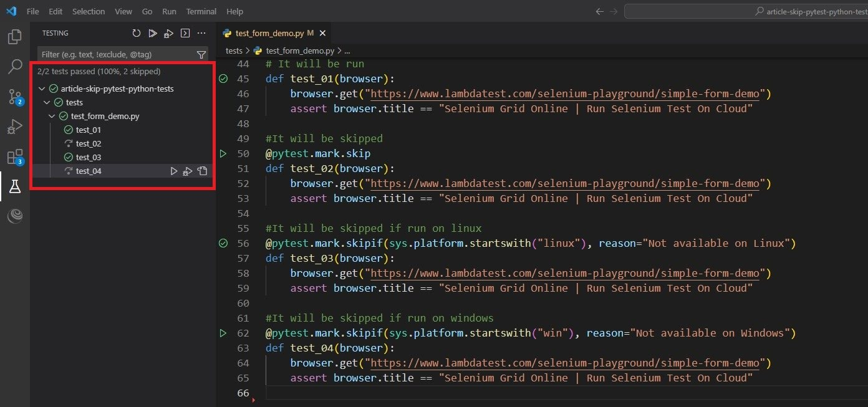Image resolution: width=868 pixels, height=407 pixels.
Task: Collapse the article-skip-pytest-python-tests tree node
Action: (x=42, y=89)
